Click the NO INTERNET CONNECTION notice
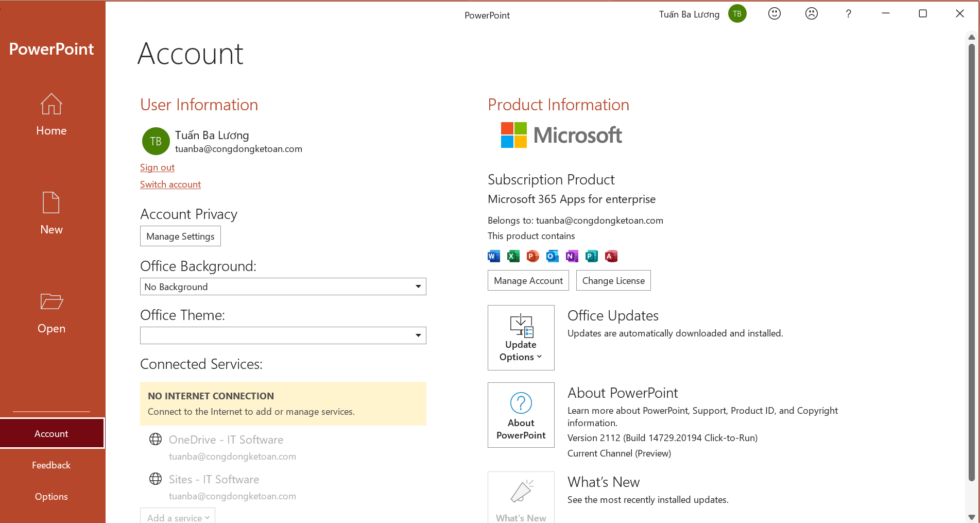 coord(283,403)
